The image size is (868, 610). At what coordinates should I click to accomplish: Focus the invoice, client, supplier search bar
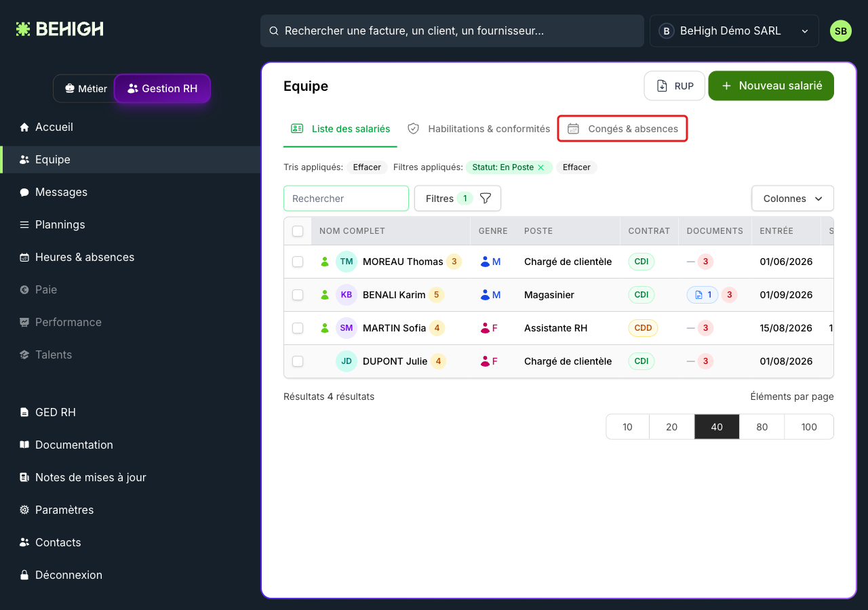452,31
